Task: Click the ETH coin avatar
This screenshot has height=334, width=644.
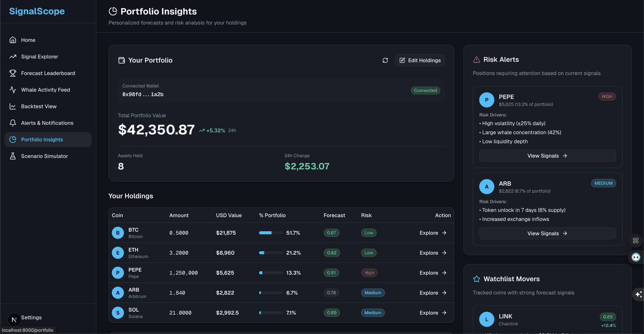Action: click(x=118, y=253)
